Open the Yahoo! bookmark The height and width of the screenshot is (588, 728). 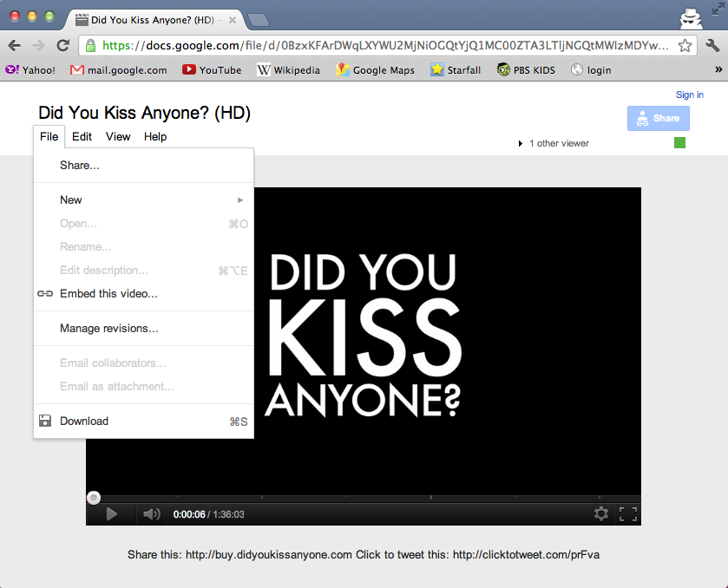point(30,70)
